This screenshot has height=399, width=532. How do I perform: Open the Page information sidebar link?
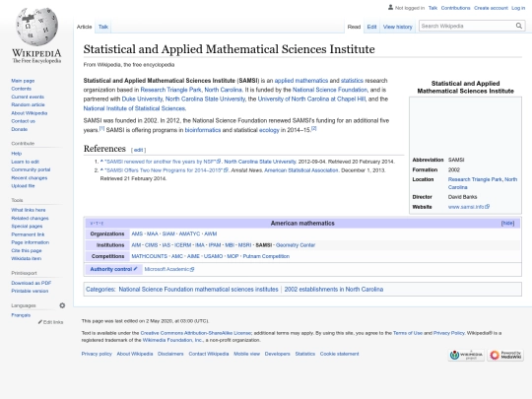[30, 242]
